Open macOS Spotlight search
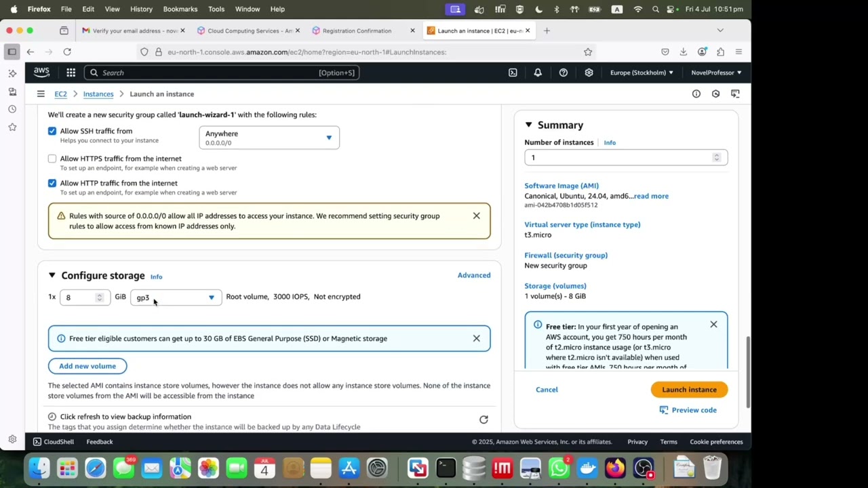The height and width of the screenshot is (488, 868). click(655, 9)
